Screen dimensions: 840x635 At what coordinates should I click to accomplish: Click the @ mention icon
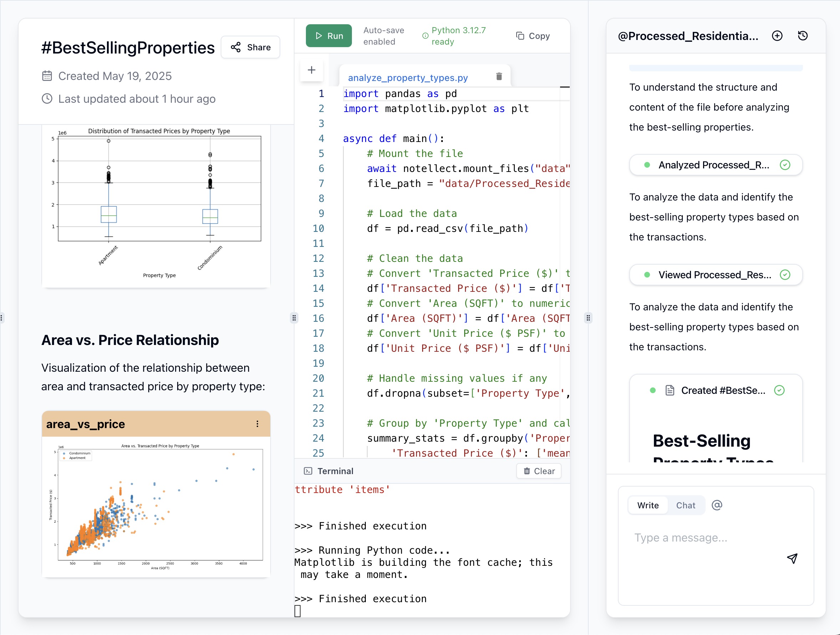[x=717, y=505]
